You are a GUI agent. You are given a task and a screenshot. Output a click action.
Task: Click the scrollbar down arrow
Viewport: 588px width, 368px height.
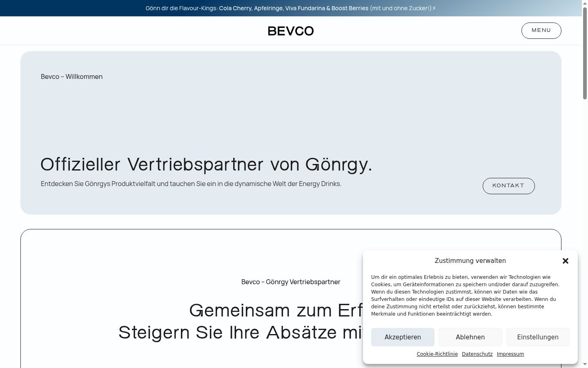(x=585, y=364)
